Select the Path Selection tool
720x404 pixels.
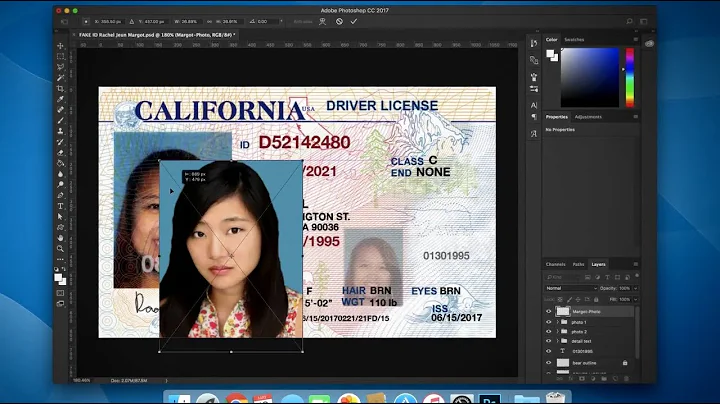(60, 217)
